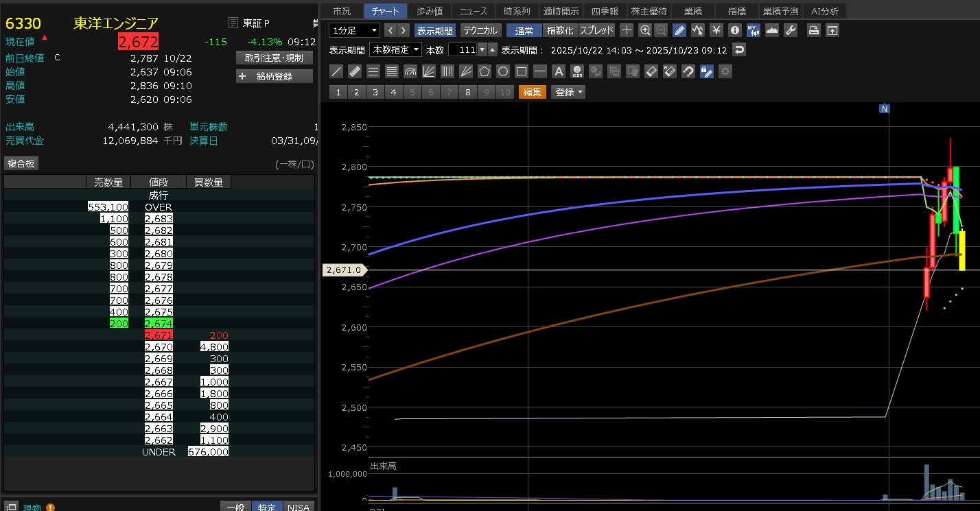Open the 登録 dropdown menu
The width and height of the screenshot is (980, 511).
570,92
